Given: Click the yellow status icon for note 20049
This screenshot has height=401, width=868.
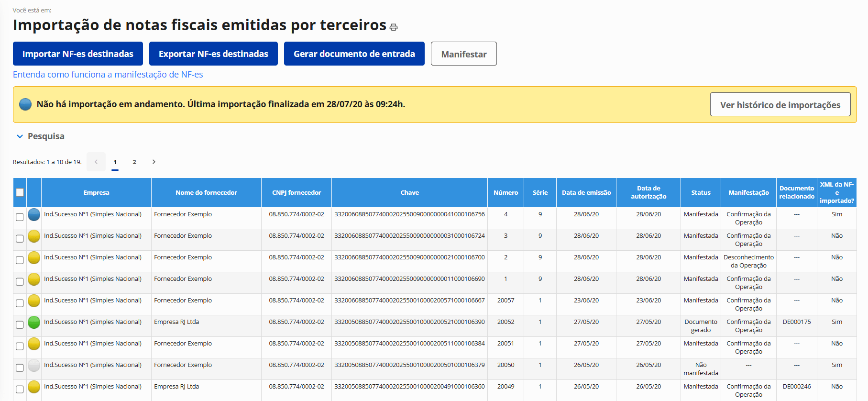Looking at the screenshot, I should [34, 387].
